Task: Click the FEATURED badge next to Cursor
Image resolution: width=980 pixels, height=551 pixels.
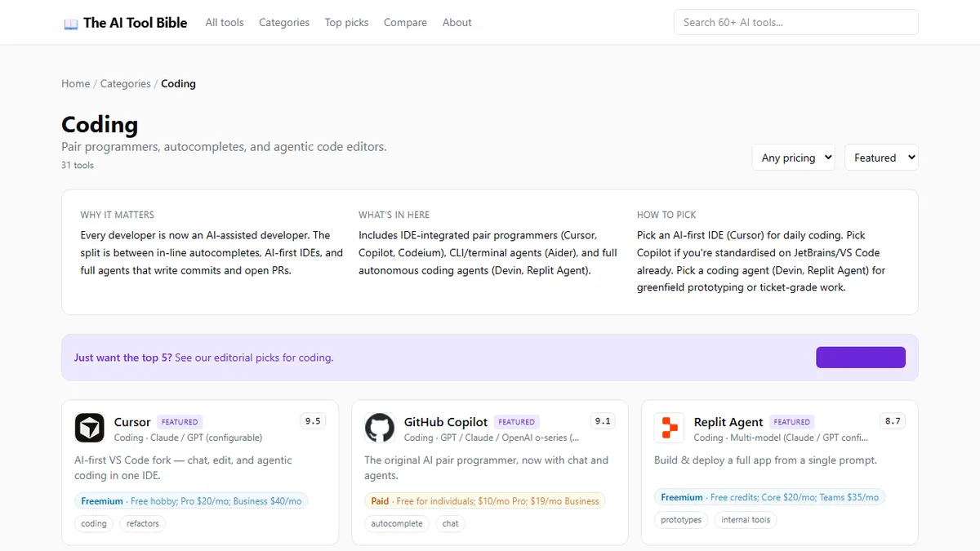Action: coord(180,422)
